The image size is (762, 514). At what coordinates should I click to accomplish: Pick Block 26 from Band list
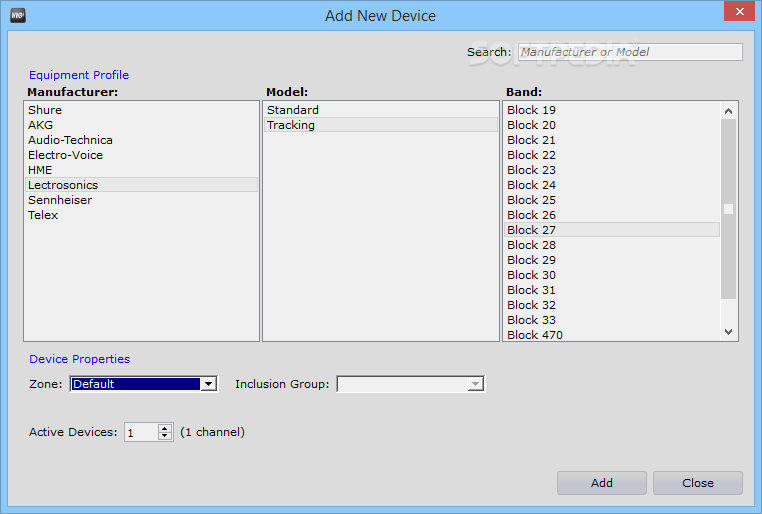(x=612, y=215)
